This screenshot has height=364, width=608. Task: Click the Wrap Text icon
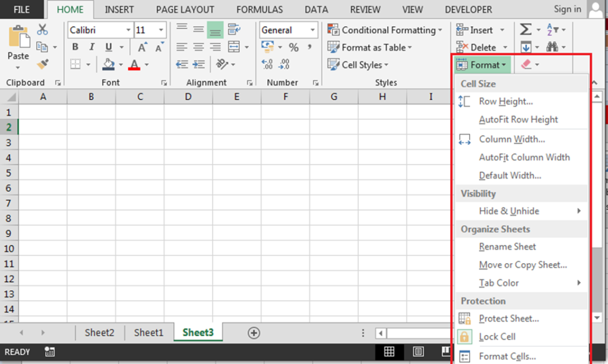234,30
